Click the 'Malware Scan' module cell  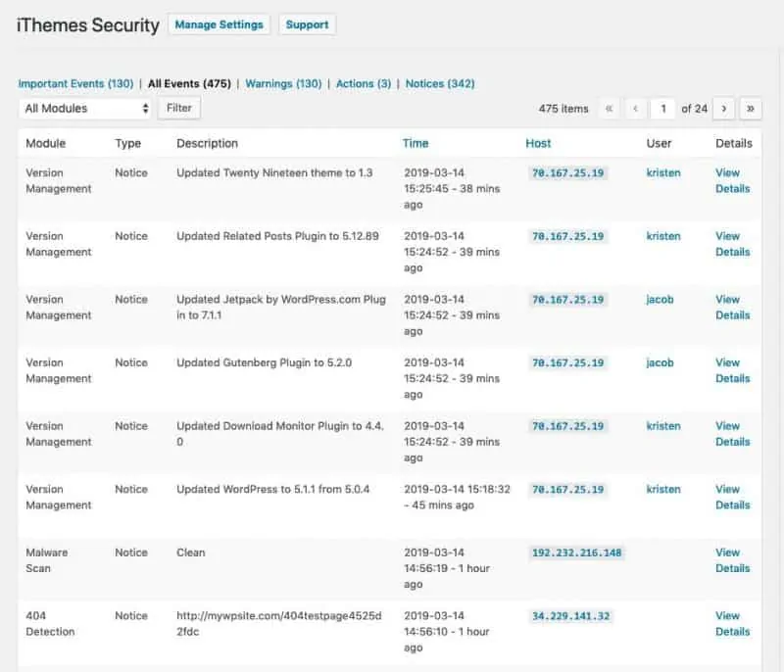click(x=46, y=560)
